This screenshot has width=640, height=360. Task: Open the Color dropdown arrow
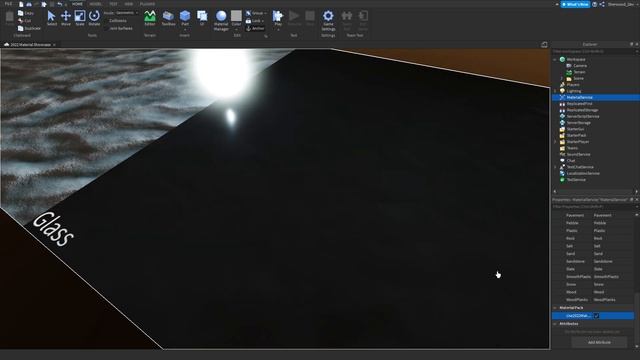(236, 29)
